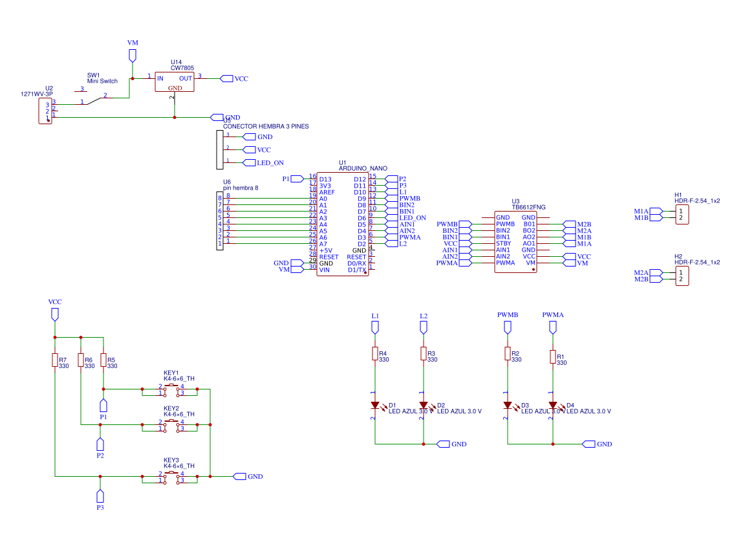Pick resistor R2 symbol
Image resolution: width=756 pixels, height=535 pixels.
click(508, 354)
